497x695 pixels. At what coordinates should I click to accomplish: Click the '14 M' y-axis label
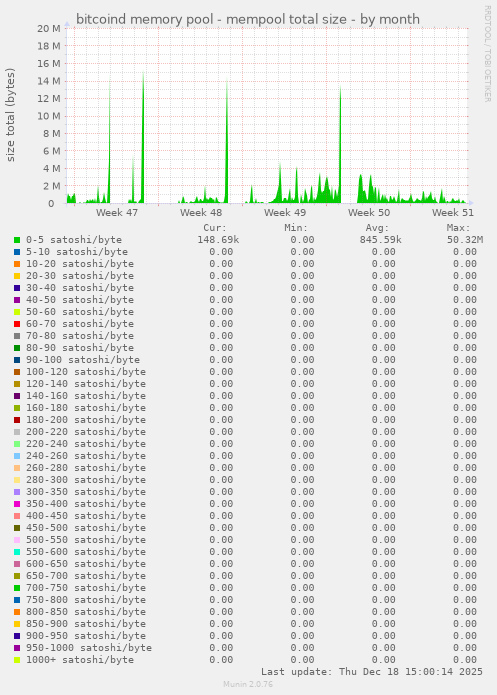pyautogui.click(x=49, y=81)
